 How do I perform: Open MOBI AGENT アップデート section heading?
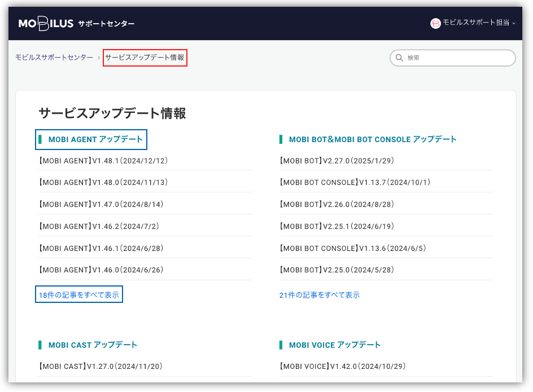point(95,139)
